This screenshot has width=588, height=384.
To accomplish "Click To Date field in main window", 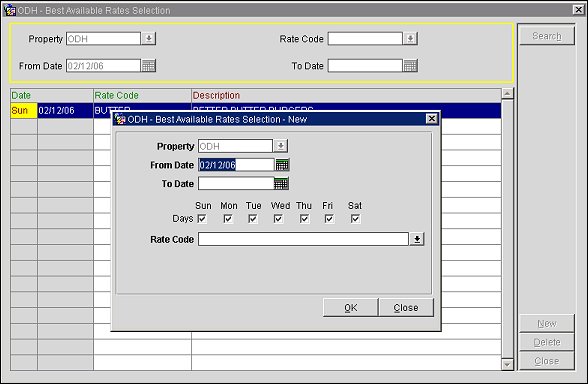I will click(x=365, y=66).
